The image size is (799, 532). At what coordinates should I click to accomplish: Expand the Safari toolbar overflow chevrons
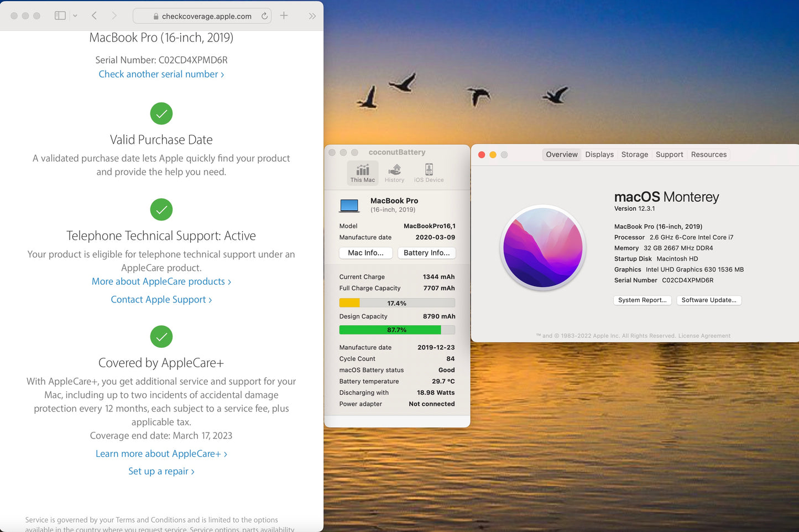(x=312, y=16)
